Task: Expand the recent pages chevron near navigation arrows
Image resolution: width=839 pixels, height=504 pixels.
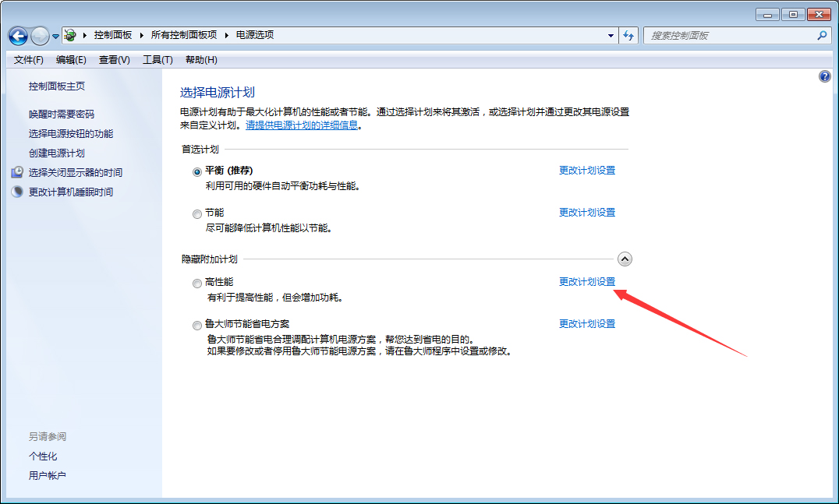Action: click(55, 35)
